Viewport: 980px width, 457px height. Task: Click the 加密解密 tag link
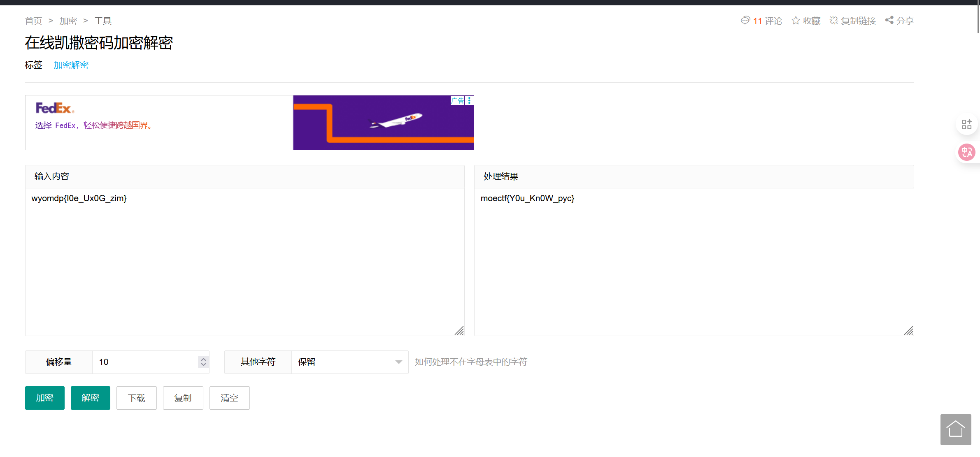point(71,65)
